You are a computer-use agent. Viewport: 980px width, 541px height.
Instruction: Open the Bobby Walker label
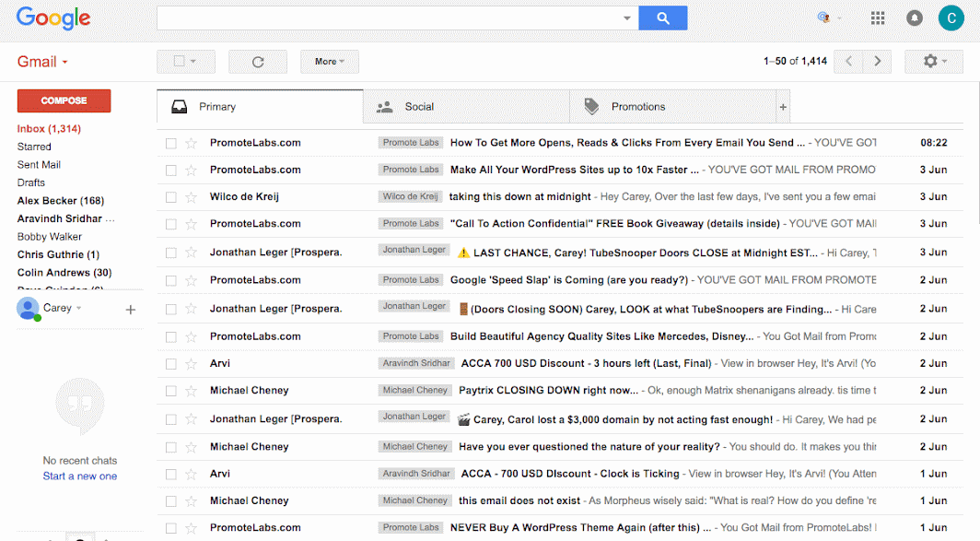[x=50, y=237]
